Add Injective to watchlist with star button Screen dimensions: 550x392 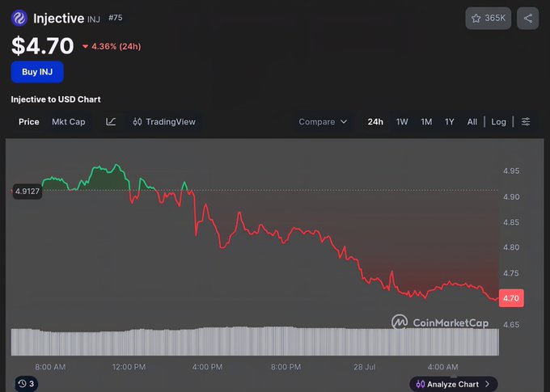click(x=488, y=19)
